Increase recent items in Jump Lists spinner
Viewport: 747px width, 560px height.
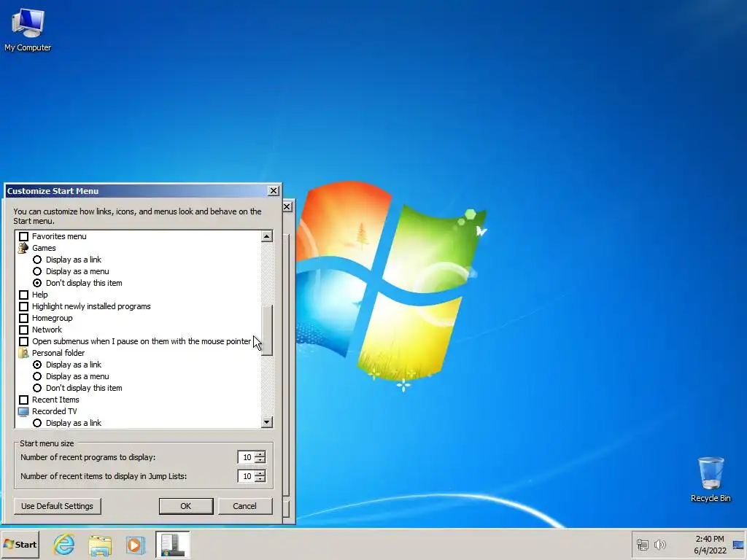[x=260, y=472]
